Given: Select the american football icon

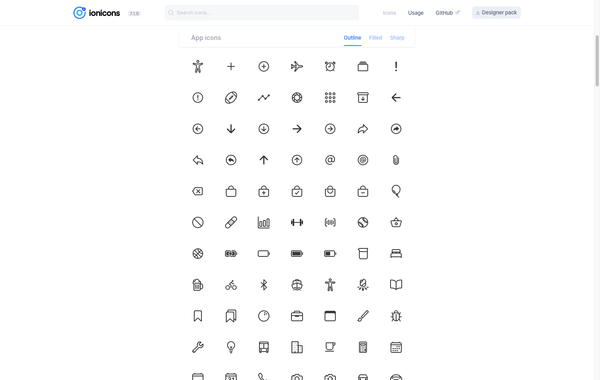Looking at the screenshot, I should (x=231, y=98).
